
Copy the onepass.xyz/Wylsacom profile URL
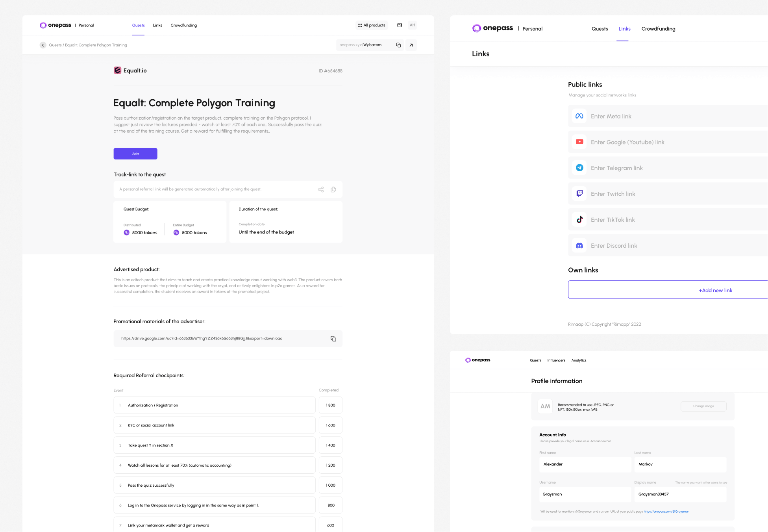click(398, 45)
